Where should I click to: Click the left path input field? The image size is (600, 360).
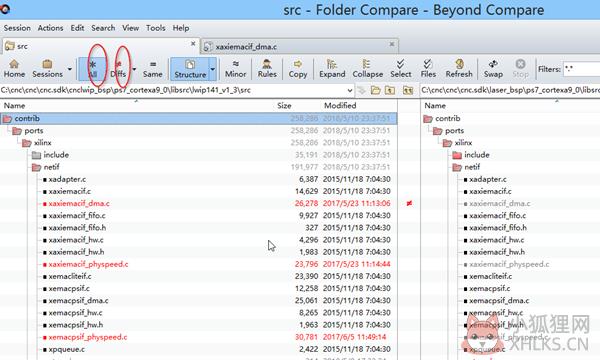(x=173, y=90)
